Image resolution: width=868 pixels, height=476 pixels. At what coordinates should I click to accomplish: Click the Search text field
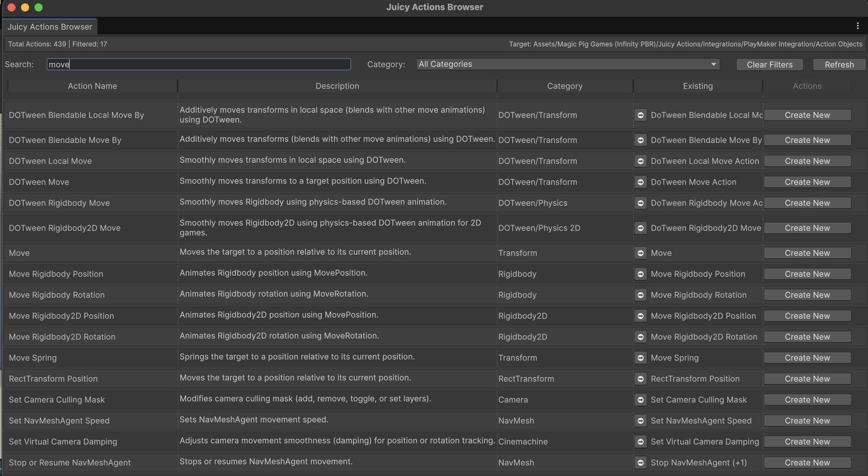[x=199, y=64]
